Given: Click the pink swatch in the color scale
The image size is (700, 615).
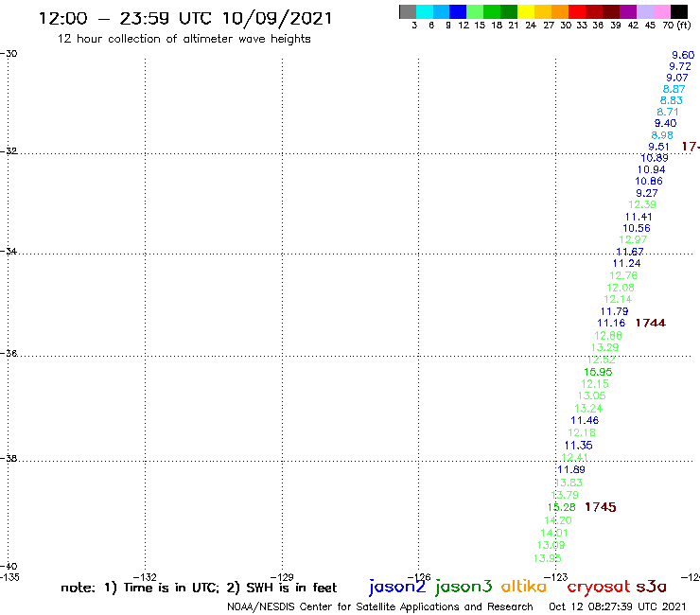Looking at the screenshot, I should click(x=662, y=11).
